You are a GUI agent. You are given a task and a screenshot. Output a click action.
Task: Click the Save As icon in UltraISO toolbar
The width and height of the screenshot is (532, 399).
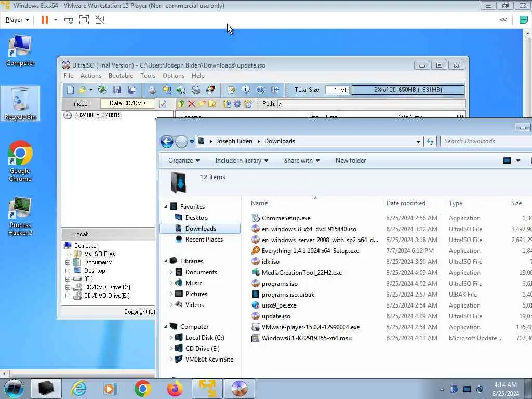coord(131,90)
